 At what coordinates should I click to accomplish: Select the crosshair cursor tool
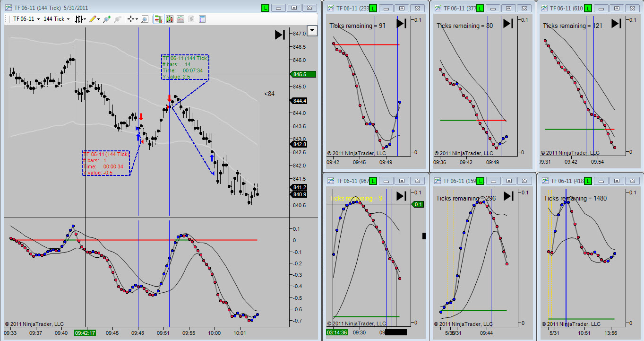(131, 19)
